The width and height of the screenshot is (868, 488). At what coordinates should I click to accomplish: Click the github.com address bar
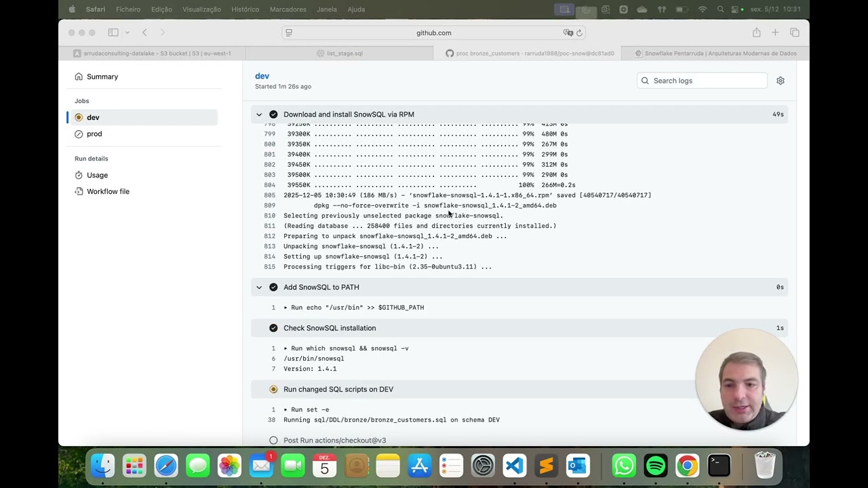click(x=433, y=33)
